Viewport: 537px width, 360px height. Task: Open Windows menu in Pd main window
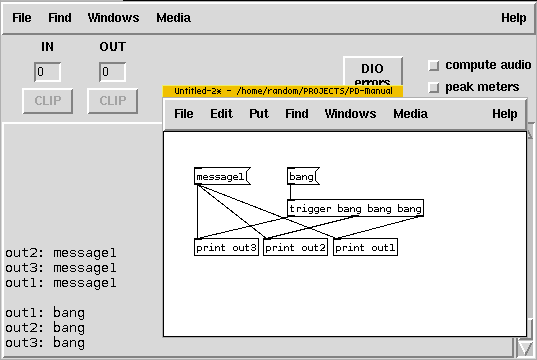(x=113, y=18)
